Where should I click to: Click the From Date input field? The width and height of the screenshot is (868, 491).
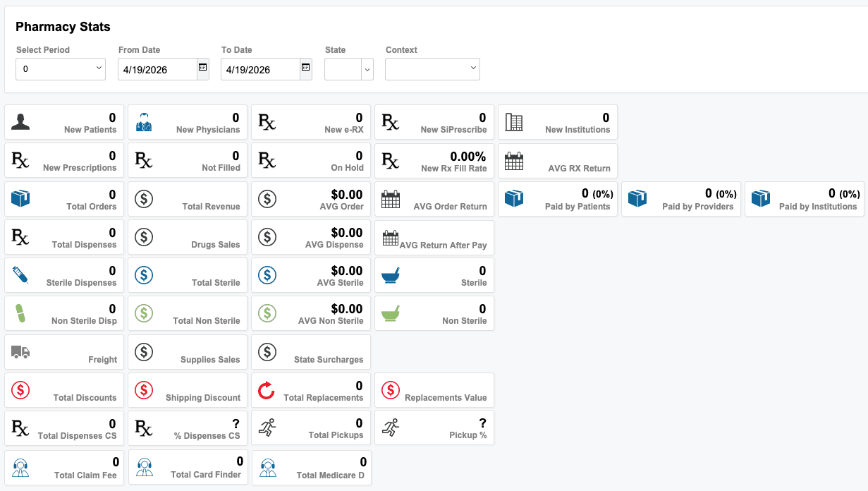coord(157,69)
